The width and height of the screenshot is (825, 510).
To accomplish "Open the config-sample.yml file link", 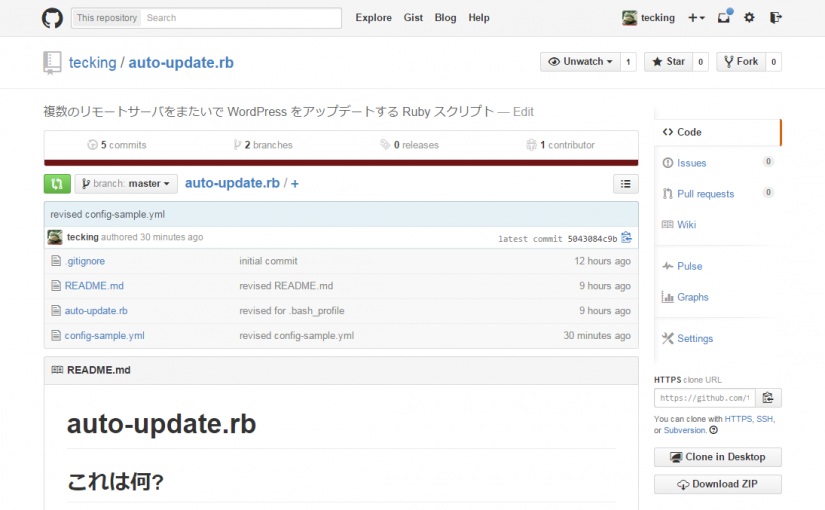I will pos(105,335).
